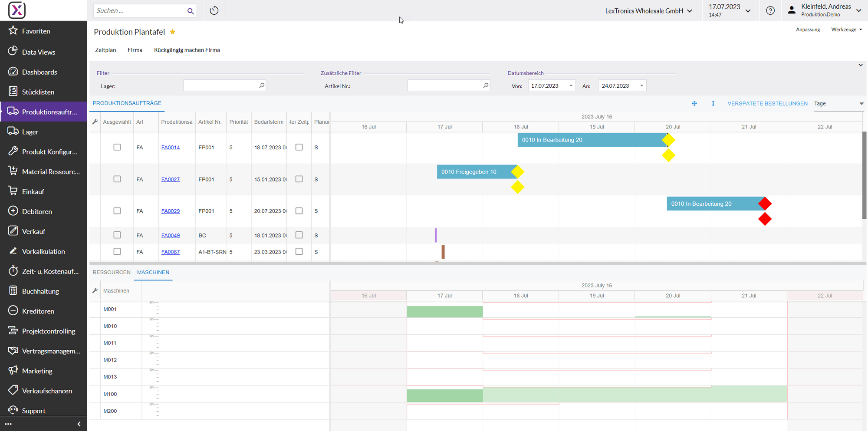Click the wrench icon in production orders grid
Screen dimensions: 868x431
(95, 122)
